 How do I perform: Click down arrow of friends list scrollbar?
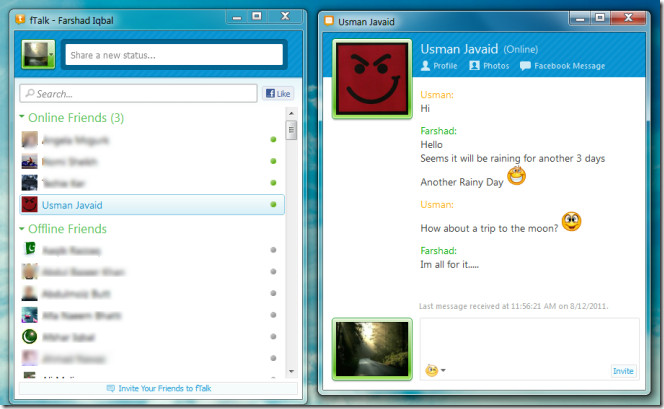click(291, 371)
